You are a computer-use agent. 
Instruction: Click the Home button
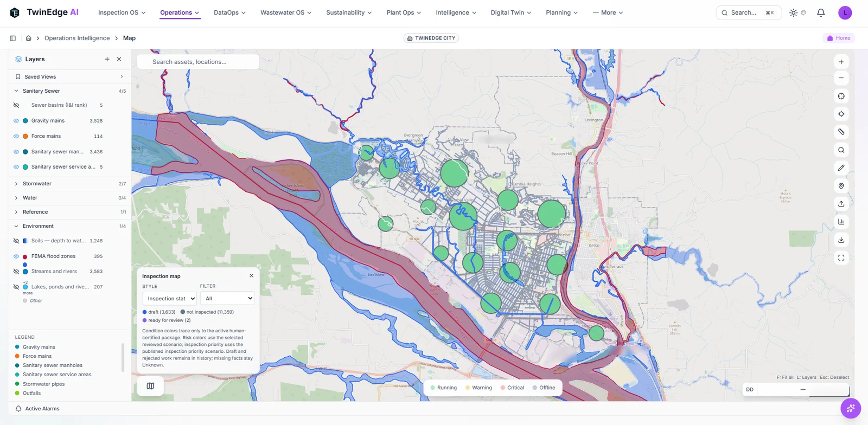click(839, 38)
